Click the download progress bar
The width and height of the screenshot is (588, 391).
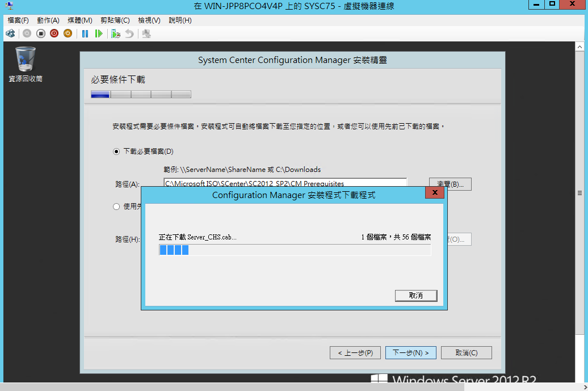[295, 250]
